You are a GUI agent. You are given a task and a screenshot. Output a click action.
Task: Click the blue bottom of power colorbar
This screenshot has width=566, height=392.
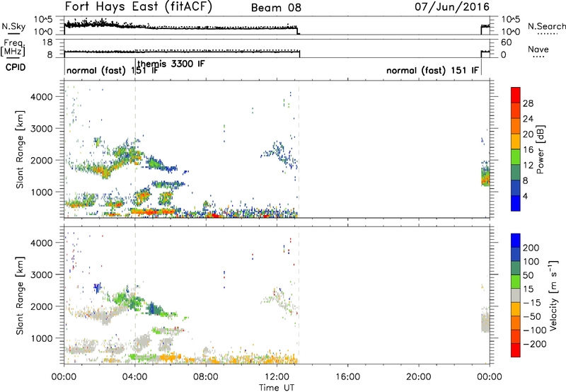[x=516, y=203]
